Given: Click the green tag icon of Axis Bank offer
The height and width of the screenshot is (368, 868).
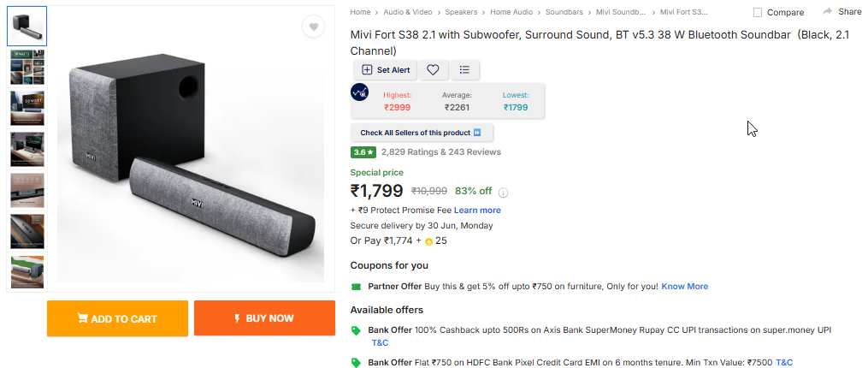Looking at the screenshot, I should click(356, 330).
